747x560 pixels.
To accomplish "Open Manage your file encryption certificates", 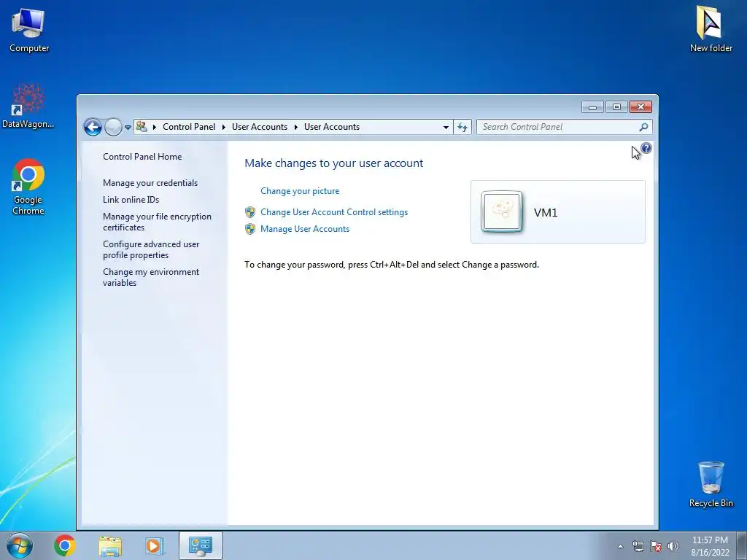I will point(157,222).
